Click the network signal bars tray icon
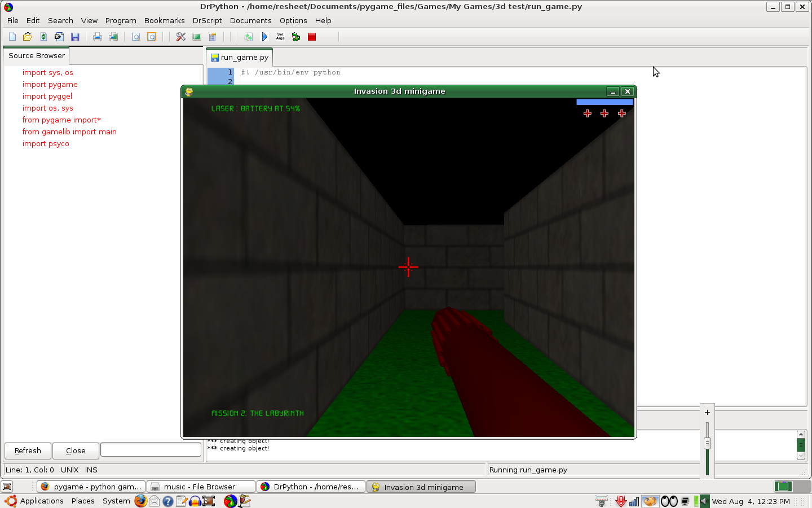The width and height of the screenshot is (812, 508). (x=634, y=501)
